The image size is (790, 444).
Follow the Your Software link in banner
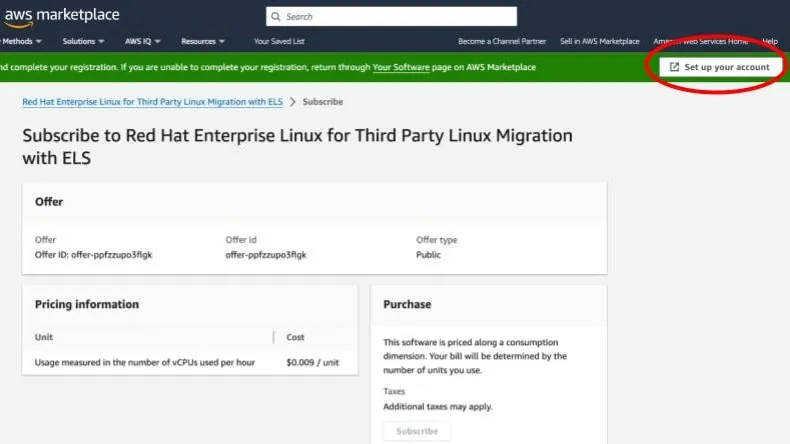coord(403,67)
